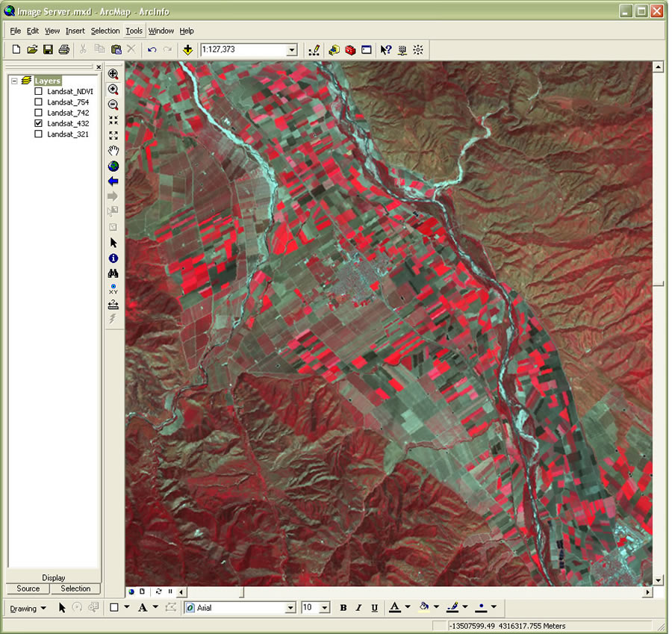Choose the Select Elements arrow tool
This screenshot has width=672, height=634.
coord(113,243)
